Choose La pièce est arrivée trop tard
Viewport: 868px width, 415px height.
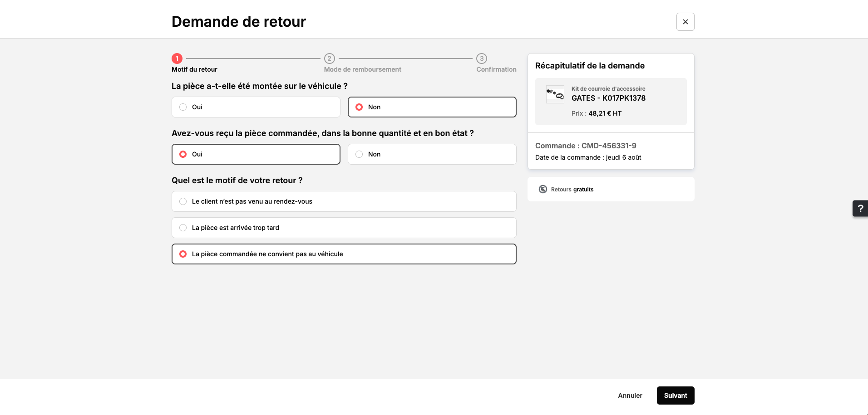click(344, 228)
